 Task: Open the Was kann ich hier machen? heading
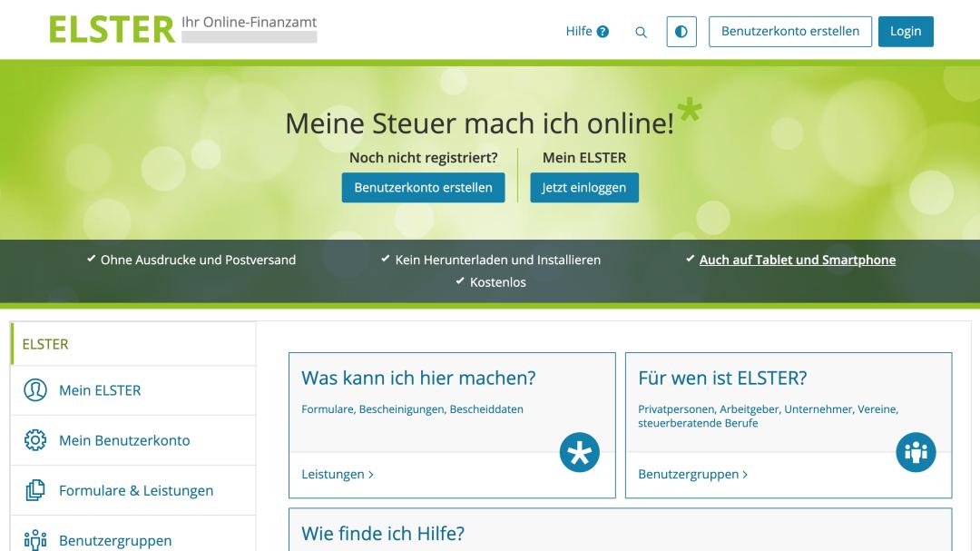(x=418, y=378)
